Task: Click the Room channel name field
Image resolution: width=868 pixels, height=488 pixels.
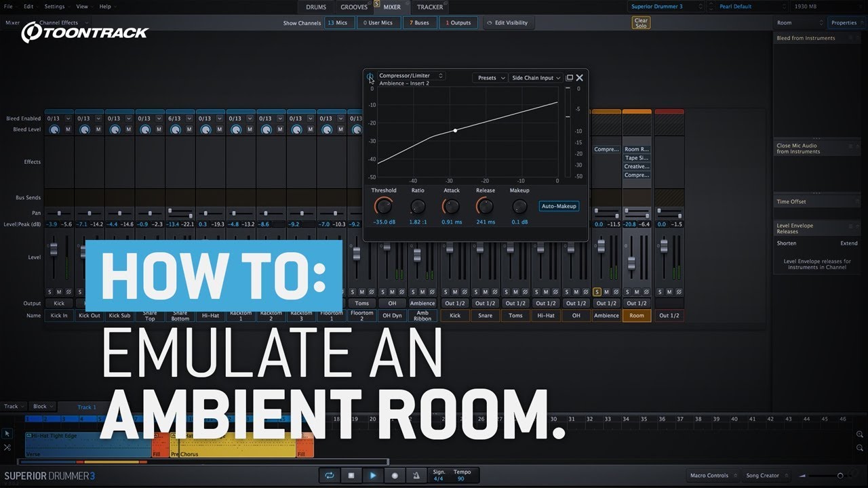Action: click(x=637, y=316)
